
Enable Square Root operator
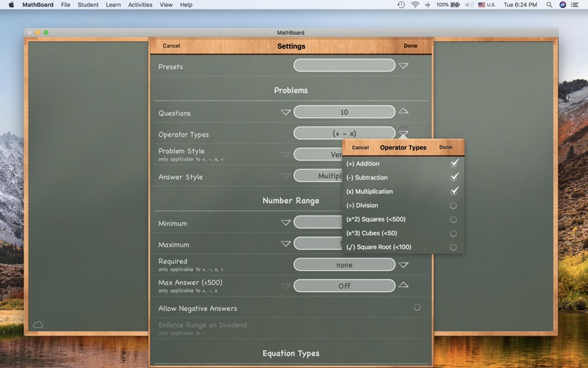coord(453,247)
